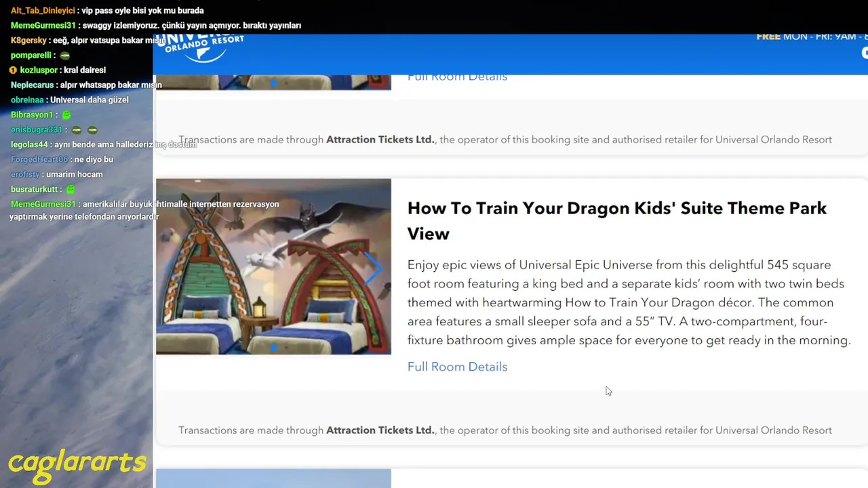Screen dimensions: 868x488
Task: Click the Dragon suite description paragraph
Action: click(x=629, y=302)
